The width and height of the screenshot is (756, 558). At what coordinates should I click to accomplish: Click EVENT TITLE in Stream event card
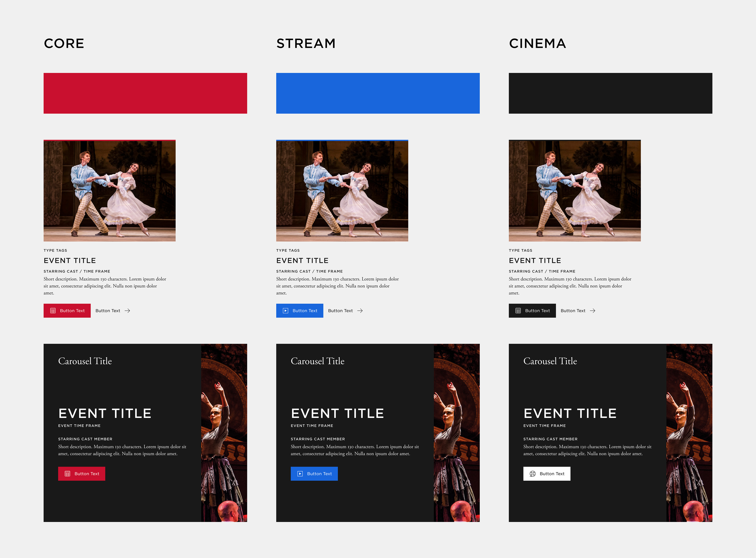click(x=302, y=261)
